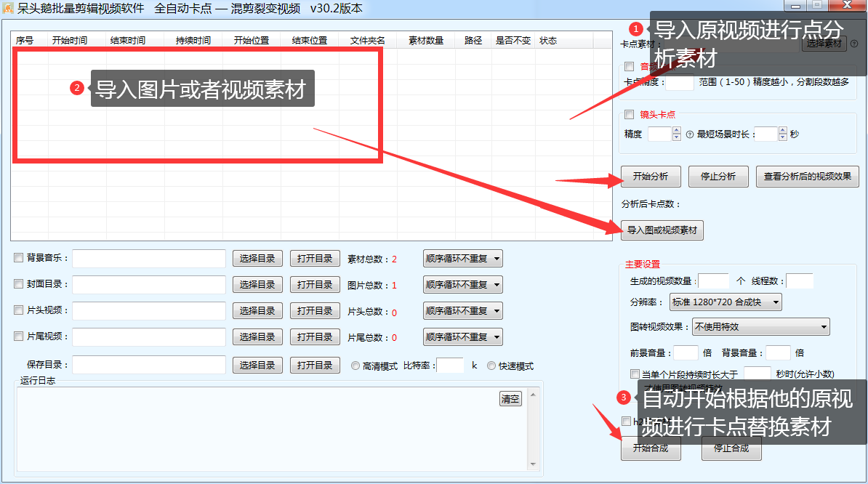Open the 封面目录 row order dropdown

click(463, 284)
